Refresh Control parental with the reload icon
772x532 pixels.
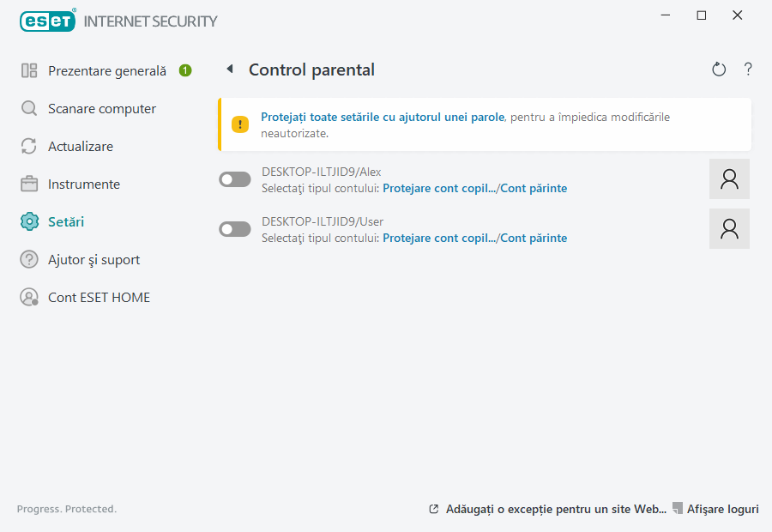719,69
